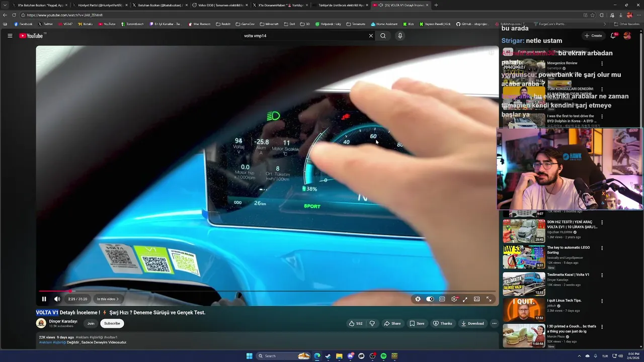Switch to Türkiye'de üretilecek elektrikli tab
The image size is (644, 362).
pos(340,5)
